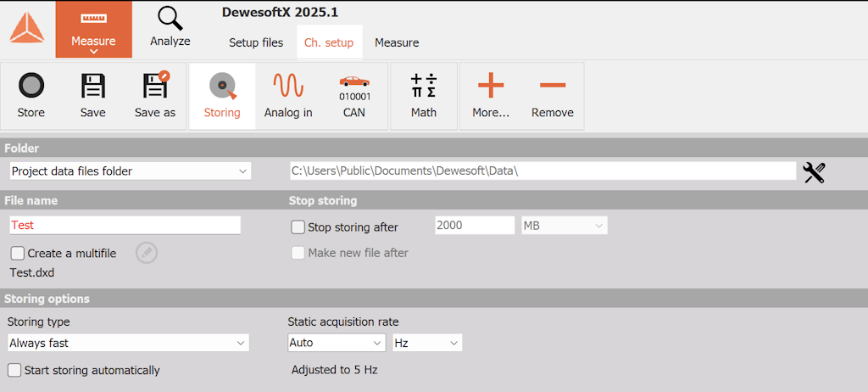The height and width of the screenshot is (392, 868).
Task: Click the Store record button
Action: [x=31, y=97]
